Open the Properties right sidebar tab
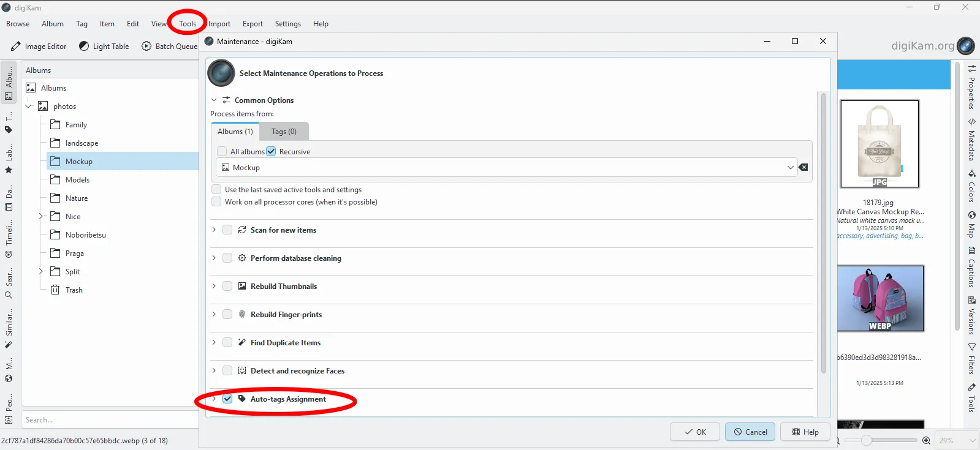The height and width of the screenshot is (450, 980). click(971, 86)
